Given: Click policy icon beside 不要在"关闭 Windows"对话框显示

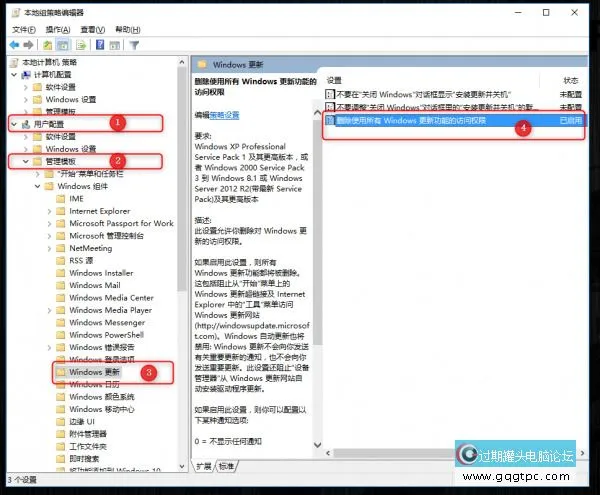Looking at the screenshot, I should coord(330,94).
